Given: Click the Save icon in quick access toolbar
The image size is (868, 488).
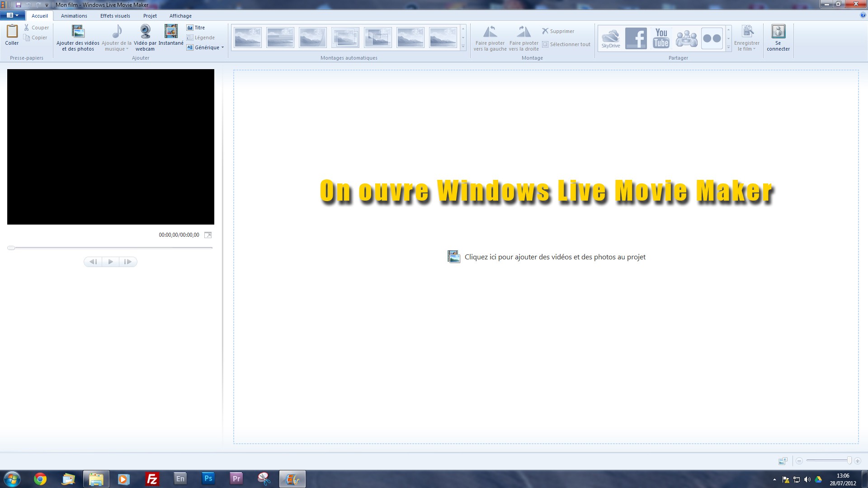Looking at the screenshot, I should (19, 5).
